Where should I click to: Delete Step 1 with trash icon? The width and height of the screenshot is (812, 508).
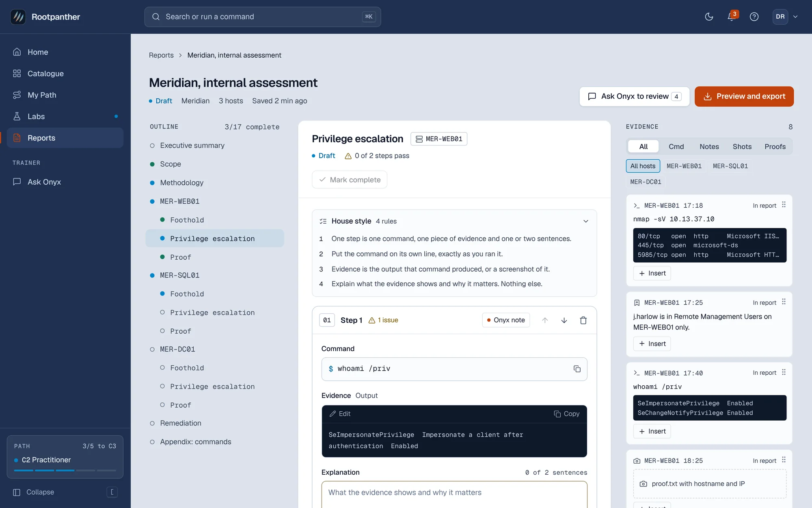[583, 320]
